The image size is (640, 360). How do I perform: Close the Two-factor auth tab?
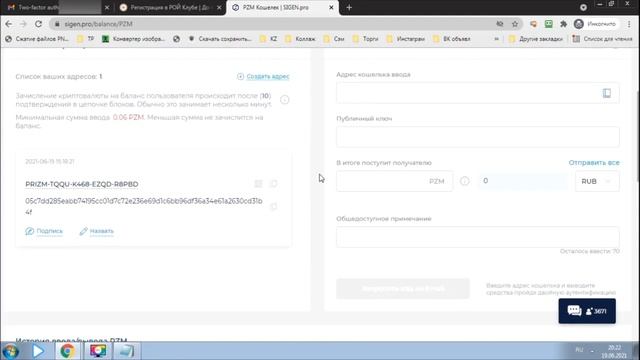(107, 7)
